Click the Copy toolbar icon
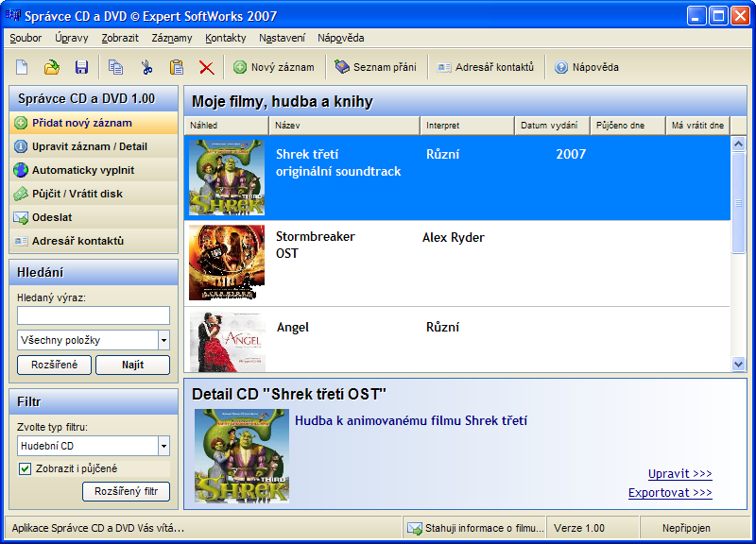 coord(115,67)
